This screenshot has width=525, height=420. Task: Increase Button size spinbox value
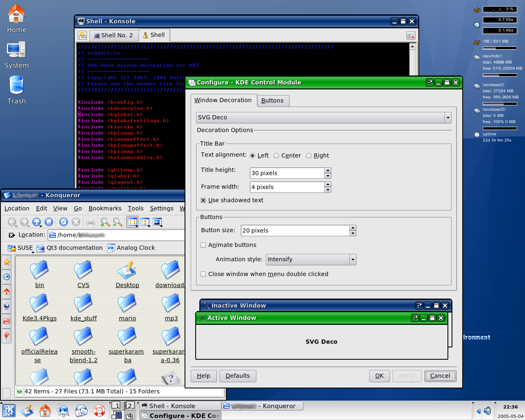point(353,228)
